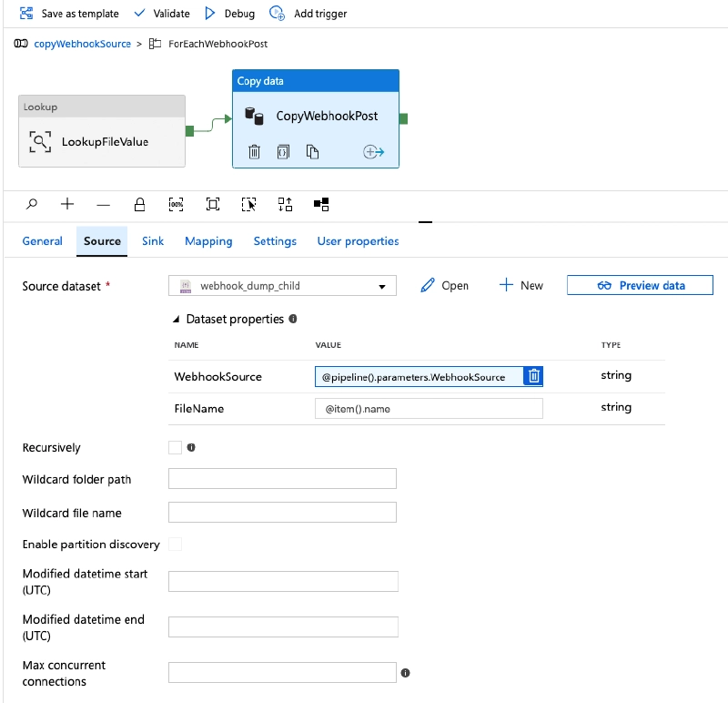
Task: Fit pipeline canvas to screen
Action: point(212,204)
